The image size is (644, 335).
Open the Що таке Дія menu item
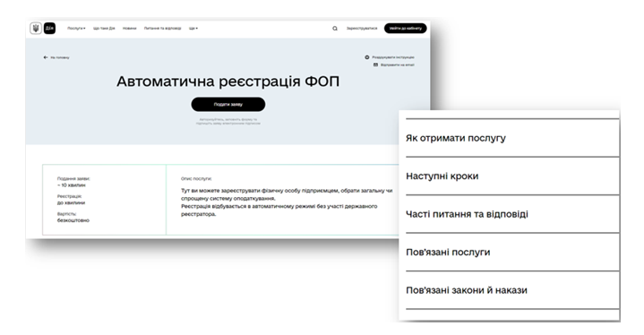click(104, 29)
